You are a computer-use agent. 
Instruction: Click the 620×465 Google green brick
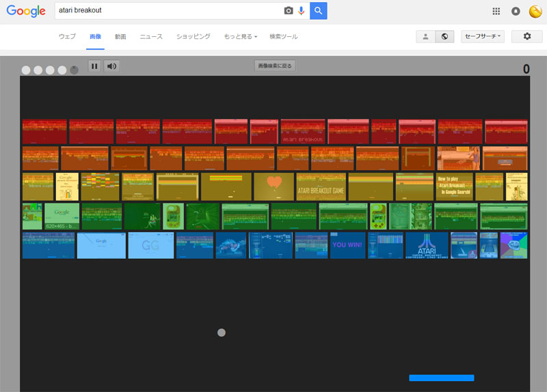click(62, 216)
